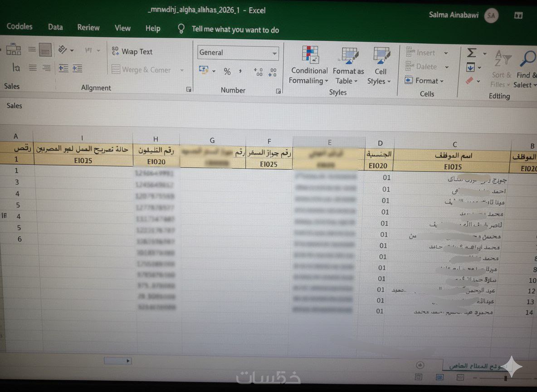Click the Name Box showing Sales
This screenshot has height=392, width=537.
click(x=15, y=106)
